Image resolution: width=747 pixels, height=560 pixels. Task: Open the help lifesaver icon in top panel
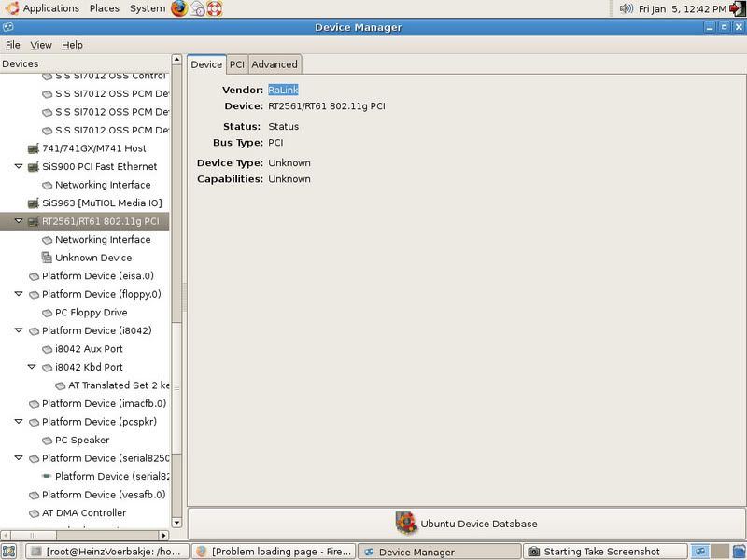[x=215, y=8]
